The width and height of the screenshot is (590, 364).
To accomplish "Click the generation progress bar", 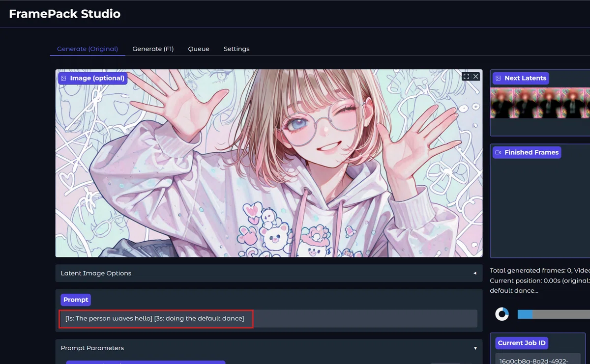I will pos(554,314).
